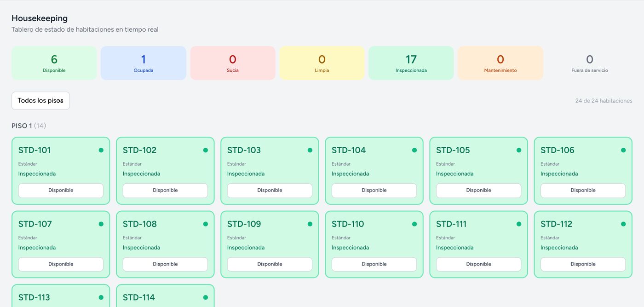The width and height of the screenshot is (644, 307).
Task: Click the status dot on STD-114
Action: pyautogui.click(x=206, y=297)
